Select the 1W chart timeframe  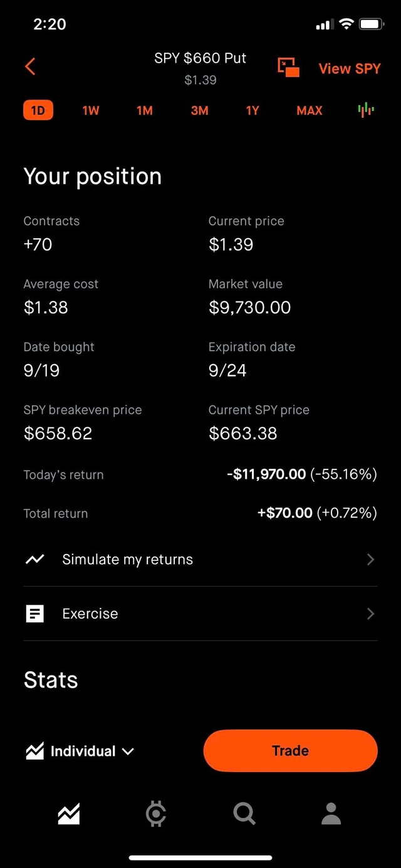coord(90,110)
